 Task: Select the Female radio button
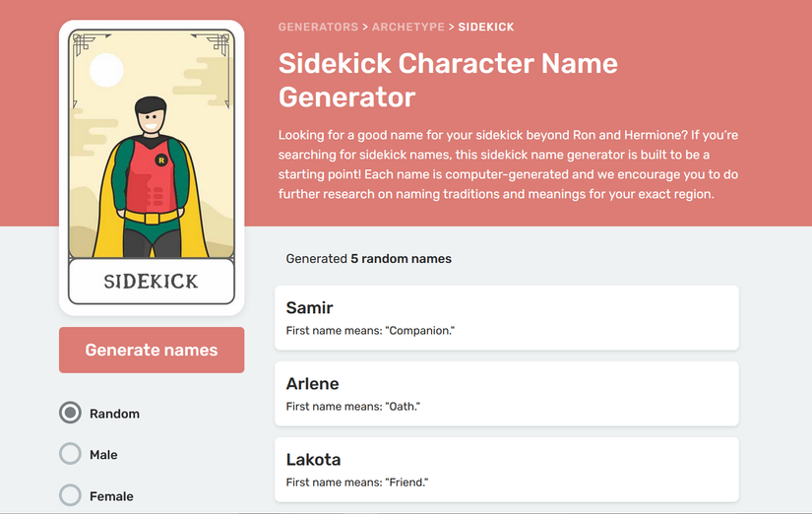point(70,496)
